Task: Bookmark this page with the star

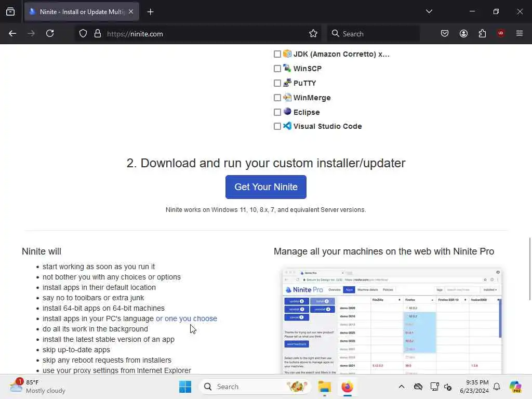Action: pyautogui.click(x=313, y=34)
